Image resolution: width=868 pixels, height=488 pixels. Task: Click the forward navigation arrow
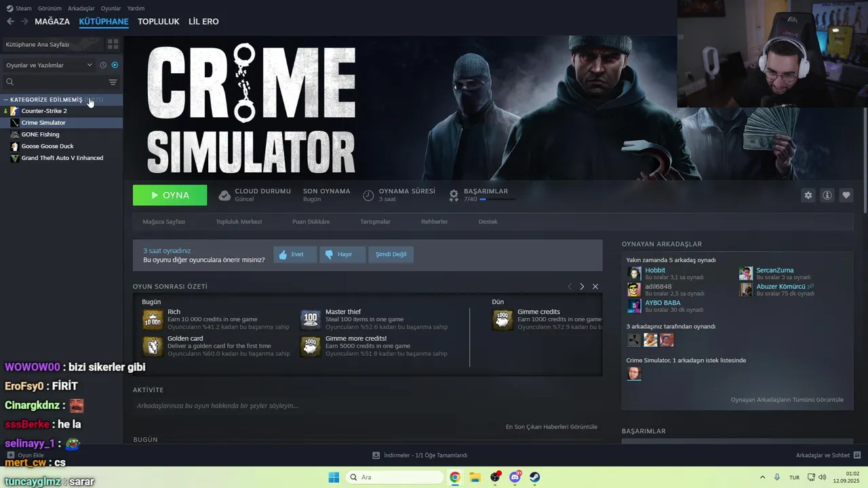pyautogui.click(x=24, y=22)
